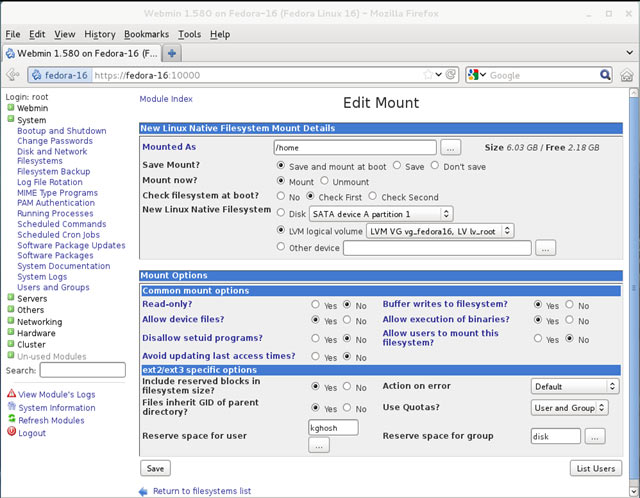Viewport: 640px width, 498px height.
Task: Open the History menu
Action: pos(100,34)
